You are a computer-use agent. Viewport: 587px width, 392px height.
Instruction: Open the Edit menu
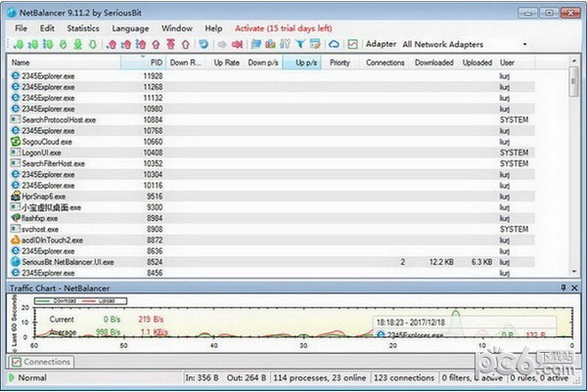pos(47,28)
